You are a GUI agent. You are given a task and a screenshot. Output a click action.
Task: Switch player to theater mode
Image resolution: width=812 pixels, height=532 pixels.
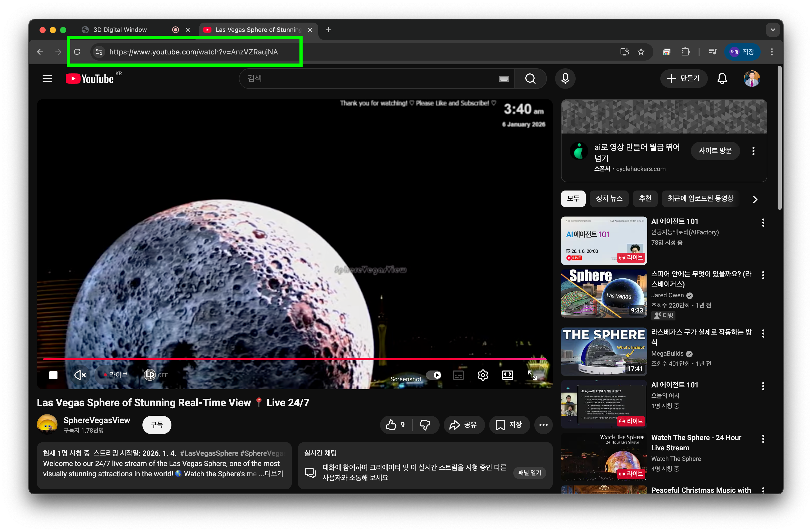tap(507, 375)
